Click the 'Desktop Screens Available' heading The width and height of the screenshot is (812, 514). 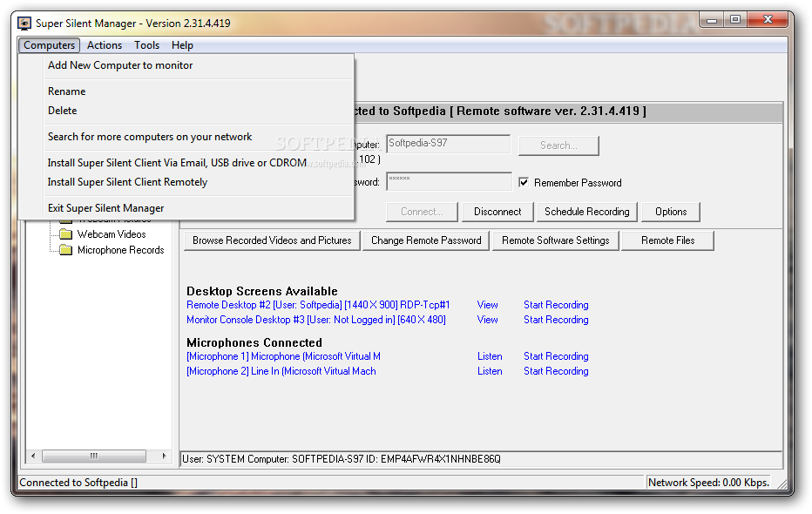(262, 291)
